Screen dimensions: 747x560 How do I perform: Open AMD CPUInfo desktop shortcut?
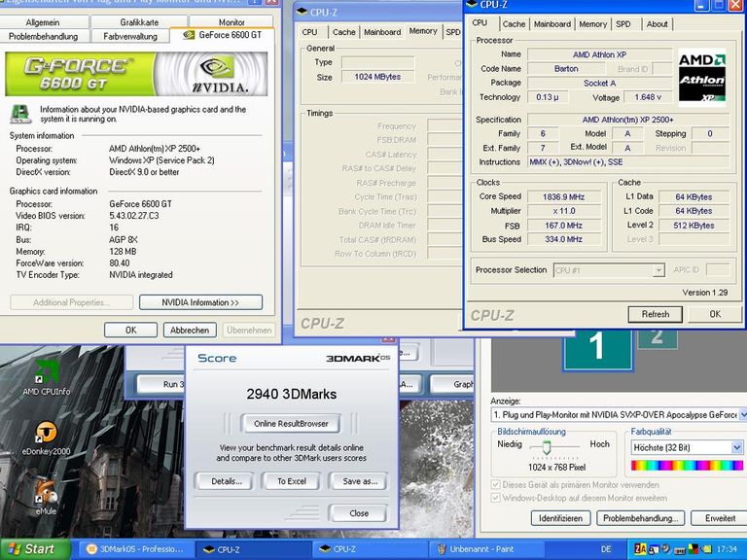tap(47, 379)
